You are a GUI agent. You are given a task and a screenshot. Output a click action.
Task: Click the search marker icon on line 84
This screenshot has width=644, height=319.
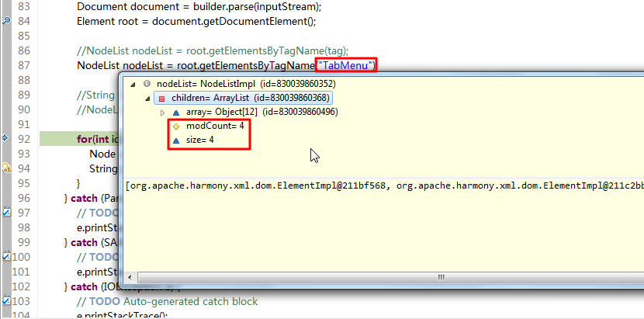pos(5,20)
